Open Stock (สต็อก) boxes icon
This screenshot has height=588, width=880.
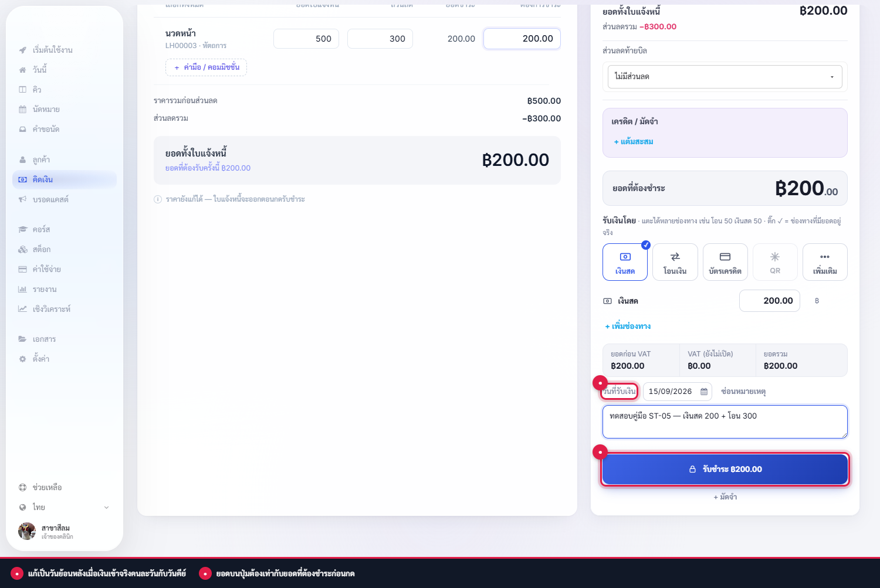tap(23, 249)
